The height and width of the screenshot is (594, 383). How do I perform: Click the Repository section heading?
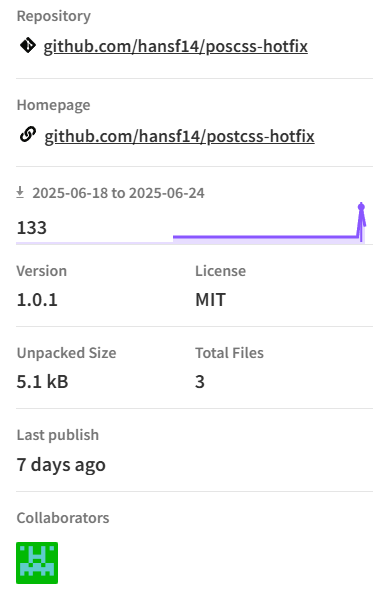(x=53, y=16)
